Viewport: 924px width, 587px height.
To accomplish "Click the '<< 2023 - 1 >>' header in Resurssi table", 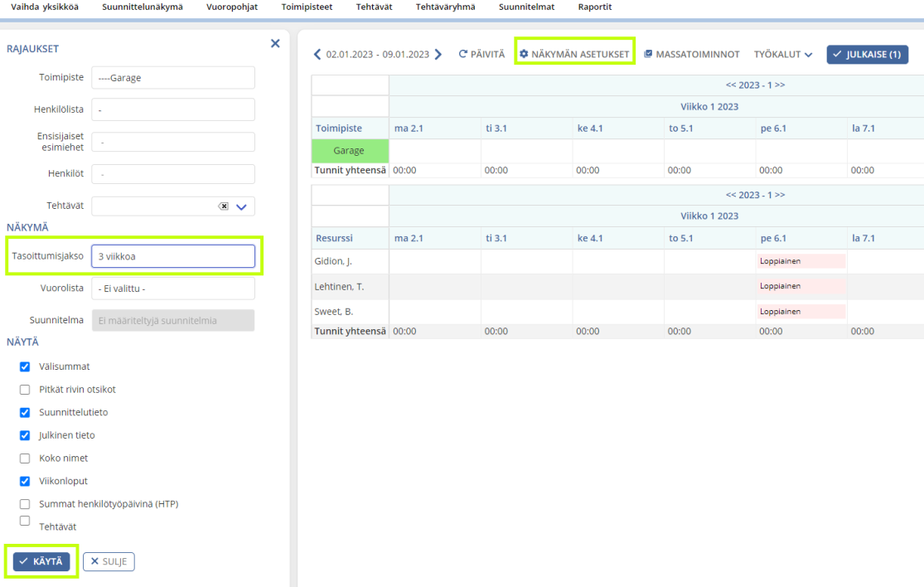I will tap(756, 195).
